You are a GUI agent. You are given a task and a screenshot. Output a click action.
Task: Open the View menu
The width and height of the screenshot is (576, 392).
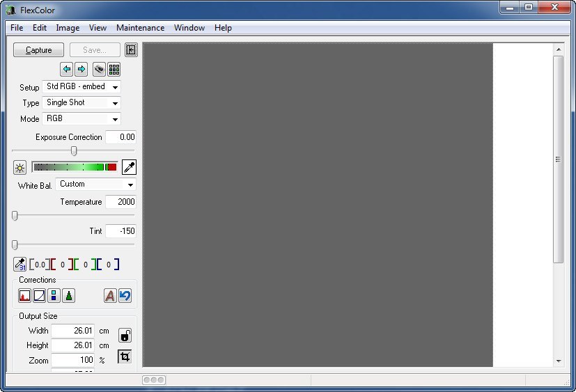pyautogui.click(x=98, y=28)
